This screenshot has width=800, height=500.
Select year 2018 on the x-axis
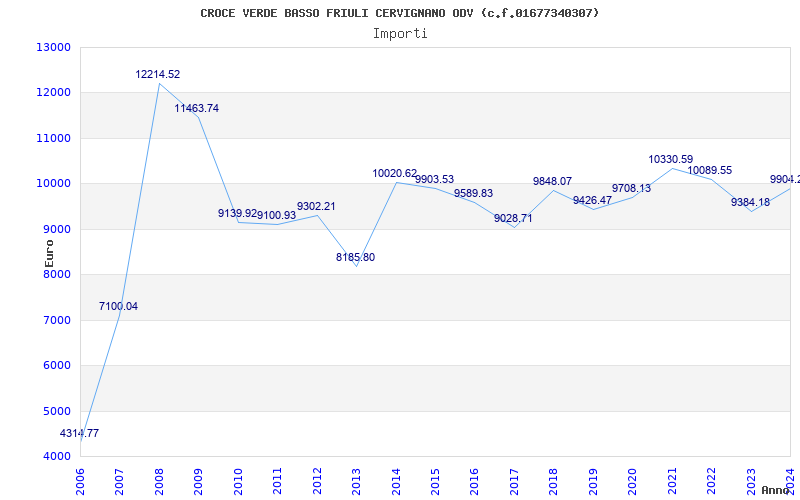(x=553, y=481)
